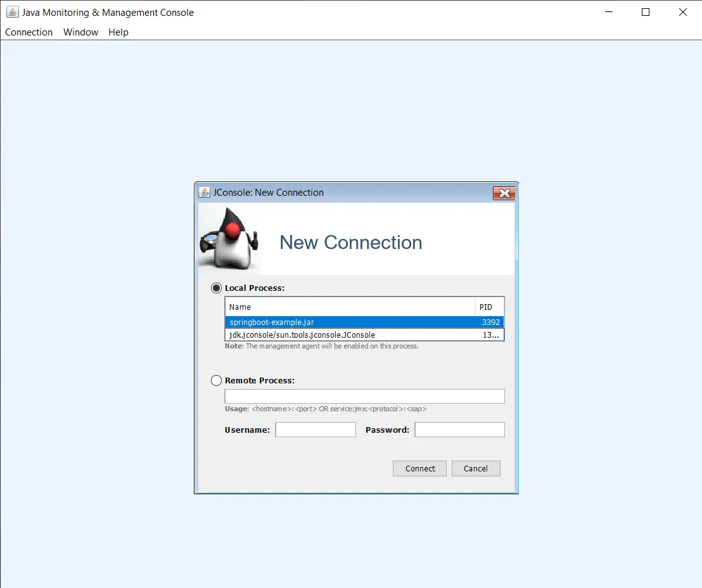Maximize the Java Monitoring console window

pos(646,12)
